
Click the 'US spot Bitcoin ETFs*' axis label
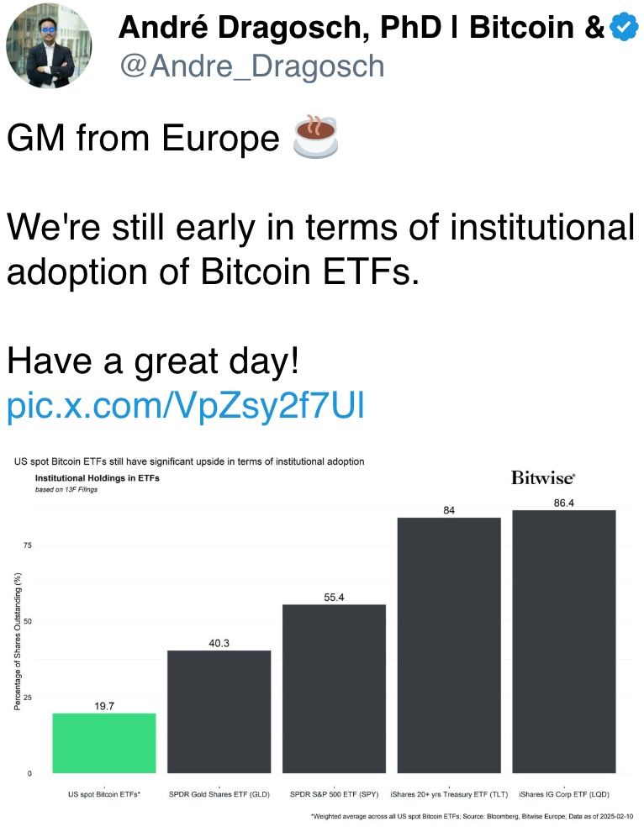point(104,794)
